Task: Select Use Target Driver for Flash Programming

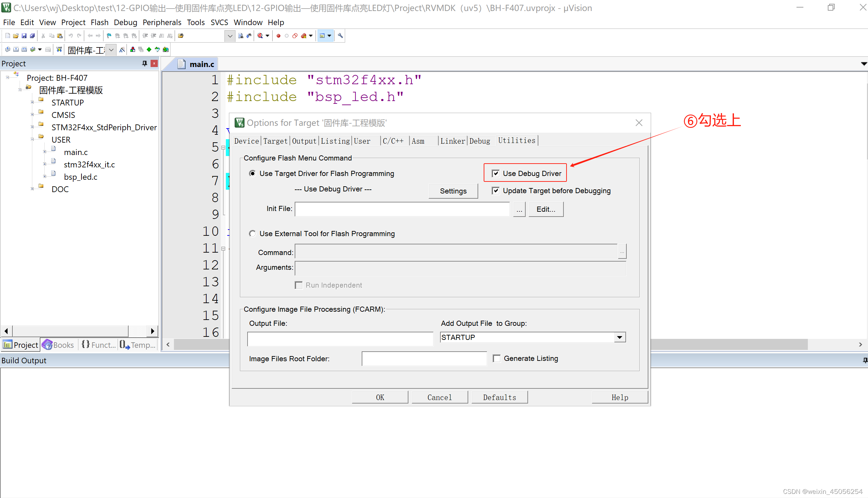Action: [252, 174]
